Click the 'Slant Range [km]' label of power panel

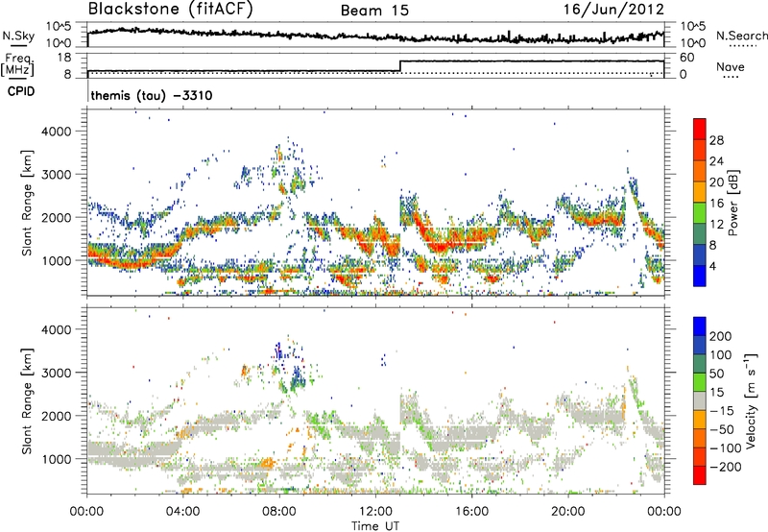pos(27,203)
